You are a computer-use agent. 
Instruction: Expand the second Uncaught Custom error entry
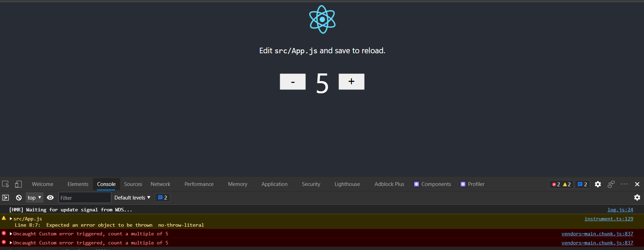(11, 243)
